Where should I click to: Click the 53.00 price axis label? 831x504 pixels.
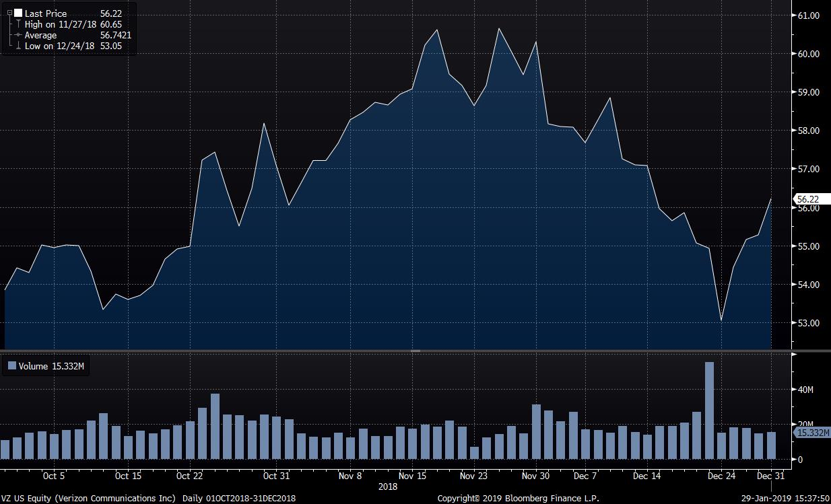[808, 323]
